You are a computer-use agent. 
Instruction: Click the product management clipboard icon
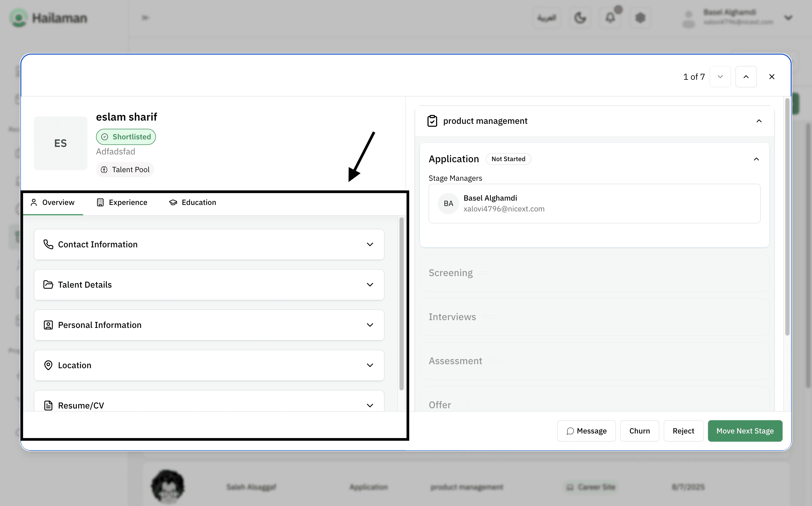coord(432,121)
